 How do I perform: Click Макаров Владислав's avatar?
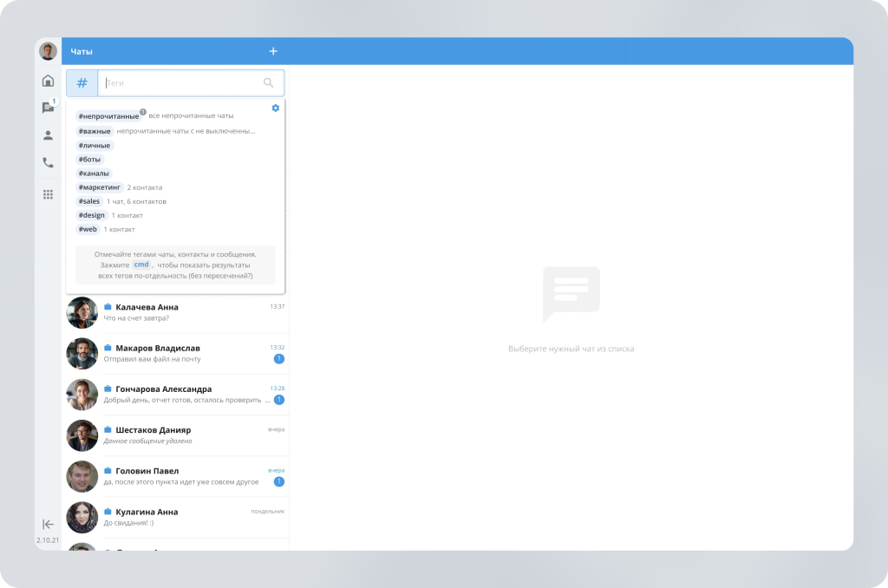(x=82, y=354)
